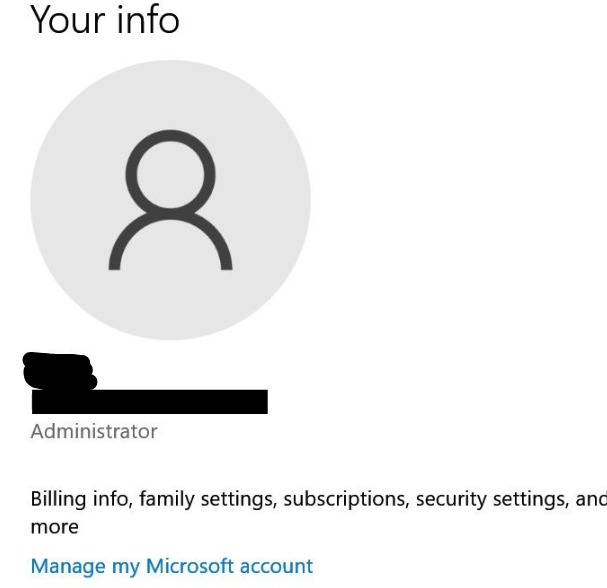The height and width of the screenshot is (588, 607).
Task: Click the gray avatar background below the icon
Action: [x=170, y=304]
